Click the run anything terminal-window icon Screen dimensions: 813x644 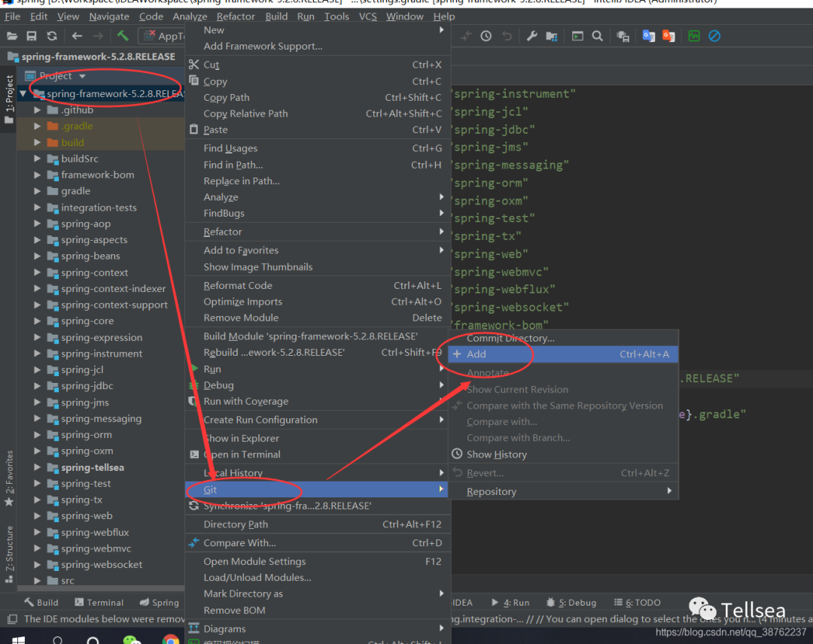pyautogui.click(x=577, y=36)
